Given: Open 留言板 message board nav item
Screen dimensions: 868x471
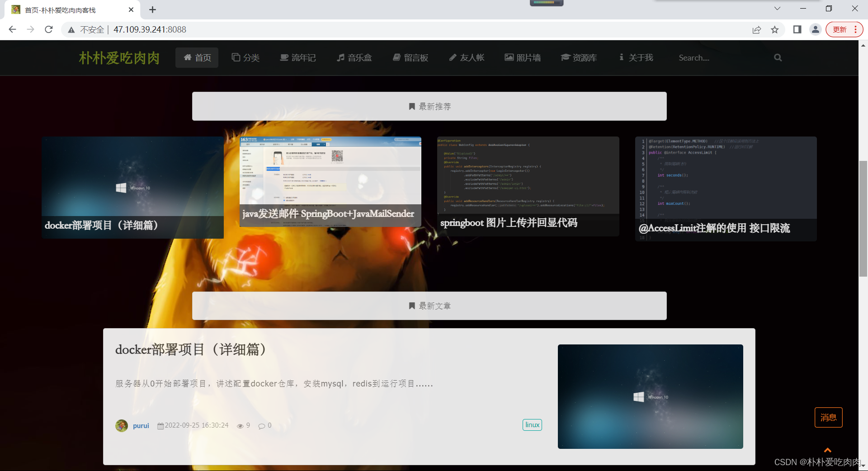Looking at the screenshot, I should [x=410, y=57].
